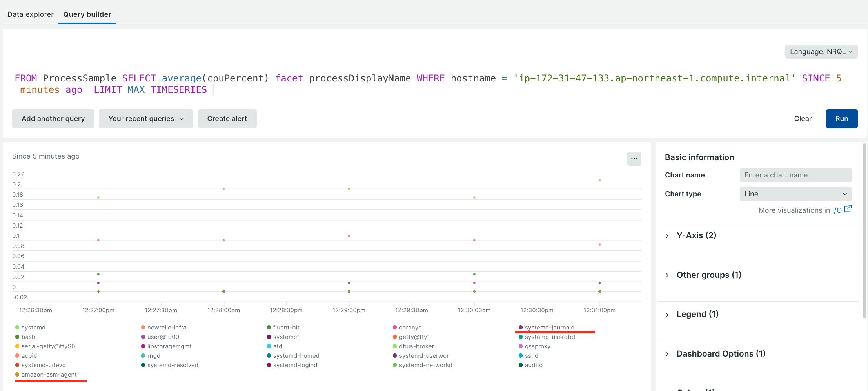Open the Language: NRQL dropdown
Viewport: 868px width, 391px height.
[821, 52]
